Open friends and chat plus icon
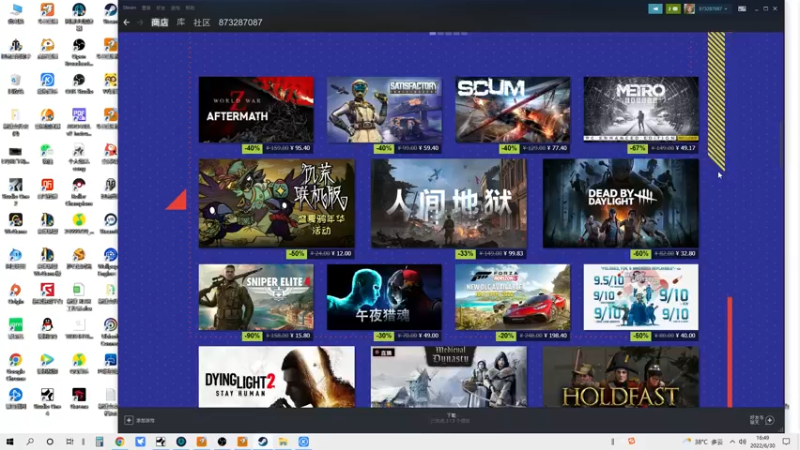 pos(770,420)
